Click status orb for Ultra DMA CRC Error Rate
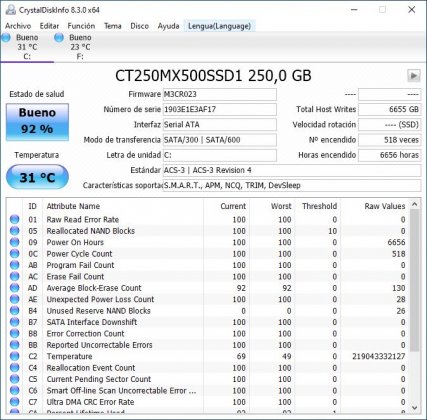Image resolution: width=427 pixels, height=420 pixels. (15, 402)
